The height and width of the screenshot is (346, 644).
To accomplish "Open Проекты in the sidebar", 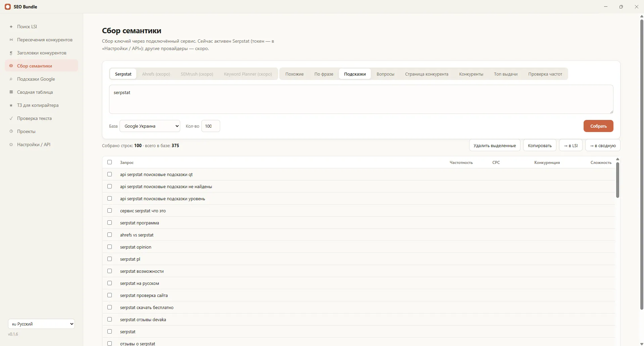I will tap(42, 131).
